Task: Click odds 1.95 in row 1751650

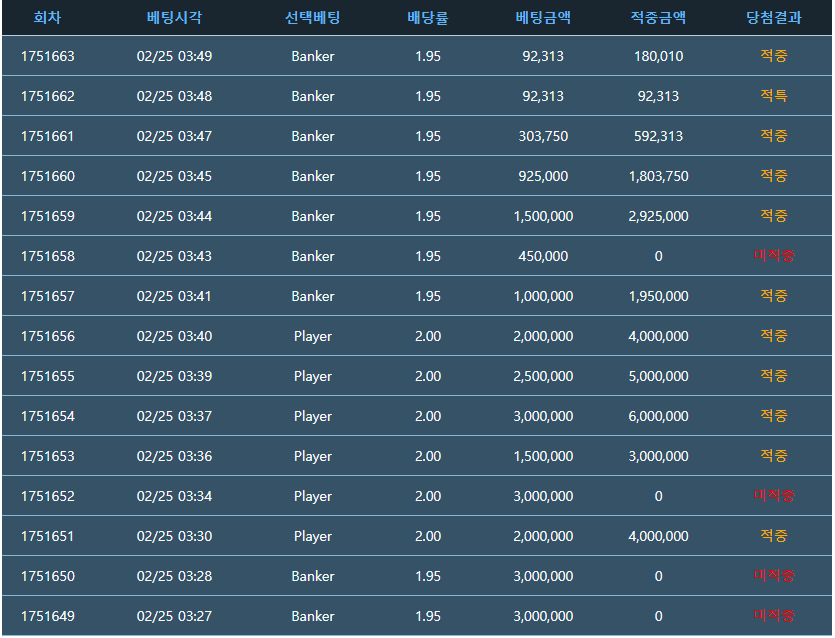Action: tap(428, 576)
